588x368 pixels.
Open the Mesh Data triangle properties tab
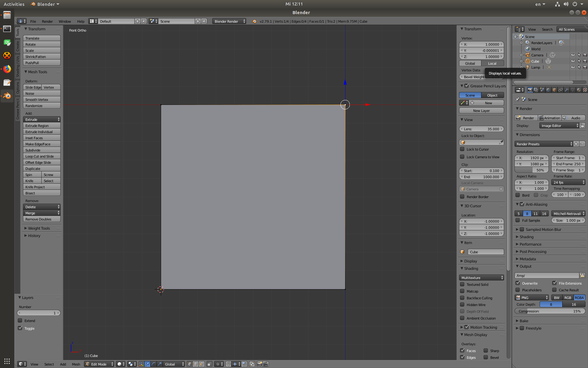tap(573, 90)
